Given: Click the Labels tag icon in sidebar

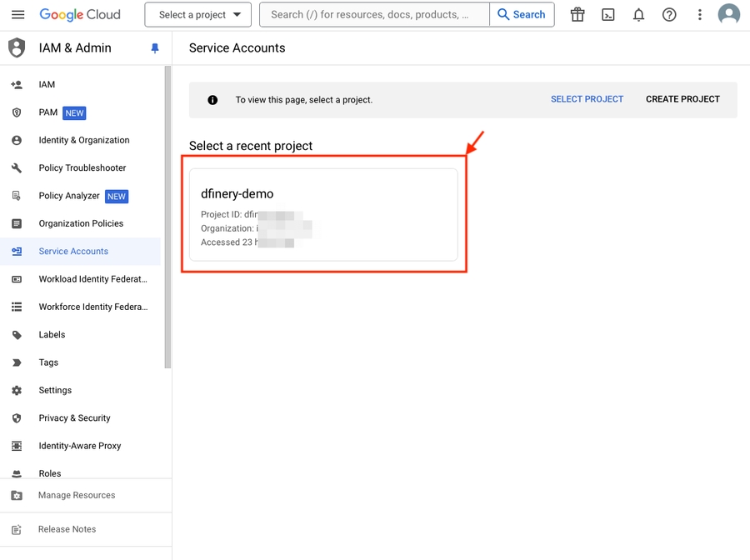Looking at the screenshot, I should click(x=17, y=335).
